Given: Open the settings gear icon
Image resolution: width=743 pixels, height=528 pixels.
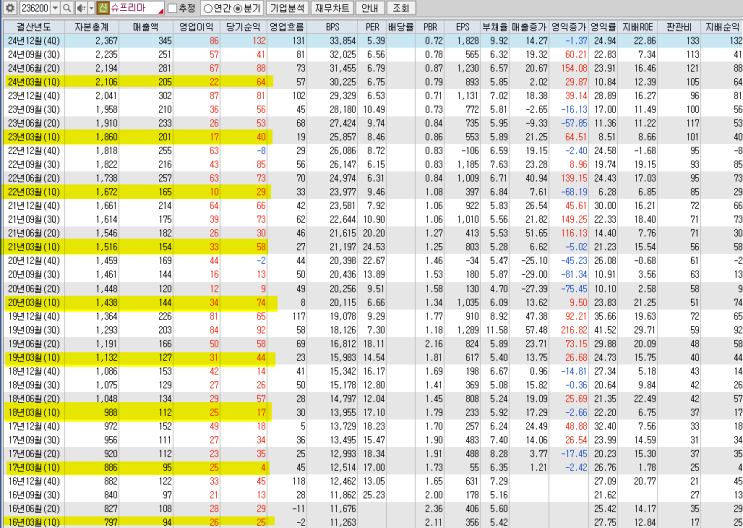Looking at the screenshot, I should pos(10,8).
